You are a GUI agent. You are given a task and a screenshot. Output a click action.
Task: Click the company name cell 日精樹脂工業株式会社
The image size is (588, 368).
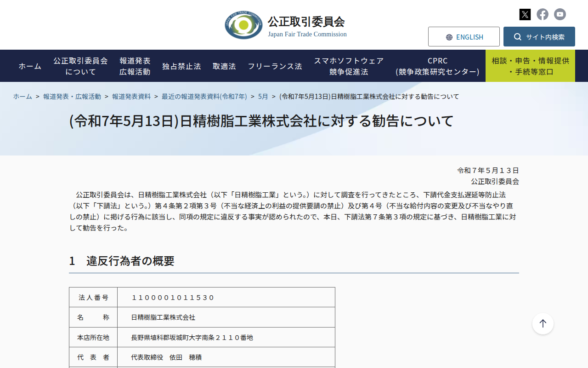click(226, 317)
